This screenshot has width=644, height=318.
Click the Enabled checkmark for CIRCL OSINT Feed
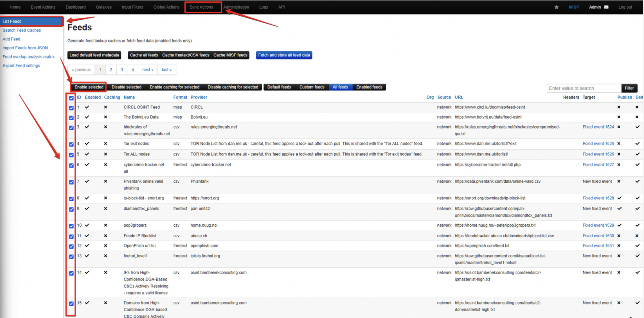point(87,107)
